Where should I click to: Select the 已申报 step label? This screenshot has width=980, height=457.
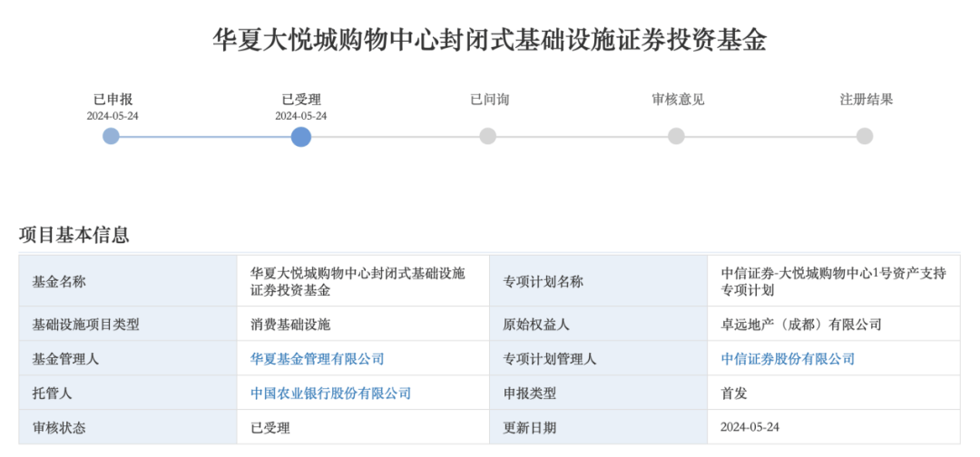[x=113, y=99]
